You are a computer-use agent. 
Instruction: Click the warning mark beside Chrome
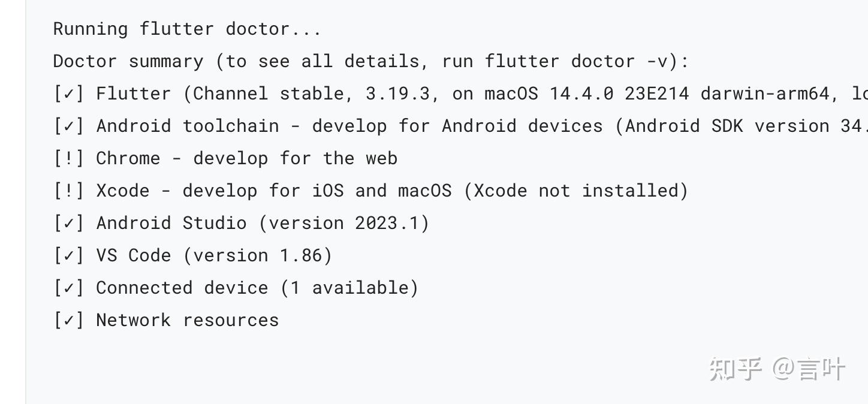coord(69,159)
